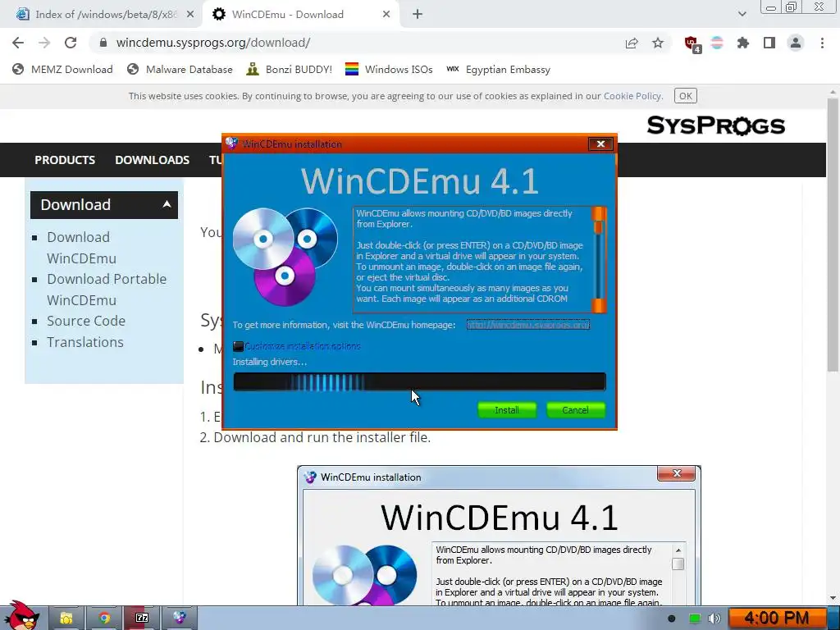Click the Cookie Policy link
The height and width of the screenshot is (630, 840).
pyautogui.click(x=632, y=97)
